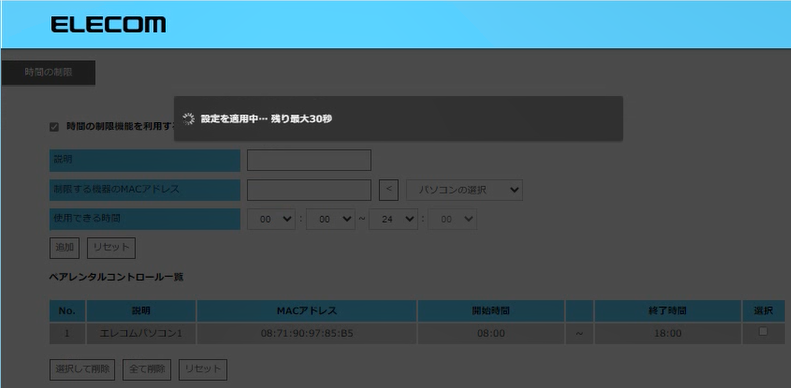Click the < copy MAC address button

click(x=388, y=190)
